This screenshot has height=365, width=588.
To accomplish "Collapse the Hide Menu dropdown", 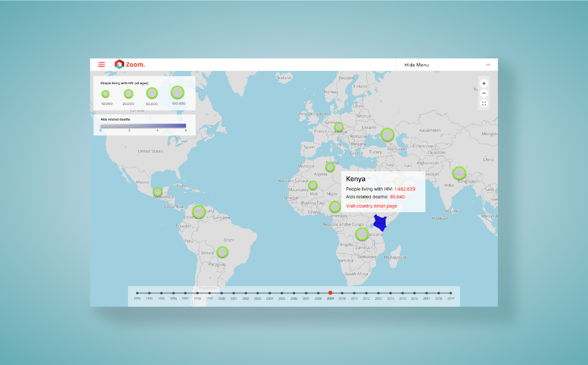I will (x=447, y=65).
